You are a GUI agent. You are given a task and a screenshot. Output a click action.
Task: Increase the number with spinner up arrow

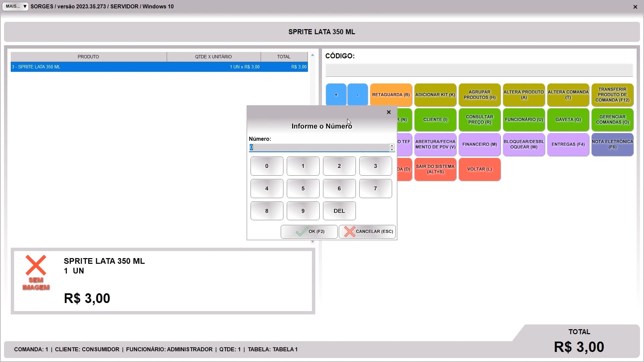[x=392, y=145]
